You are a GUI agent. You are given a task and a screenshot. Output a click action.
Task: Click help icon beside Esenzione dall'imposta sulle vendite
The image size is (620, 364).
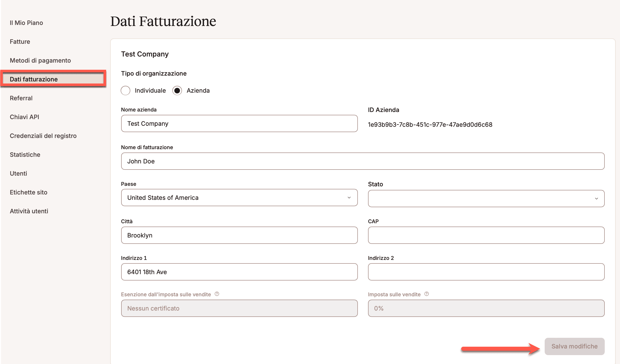click(217, 294)
